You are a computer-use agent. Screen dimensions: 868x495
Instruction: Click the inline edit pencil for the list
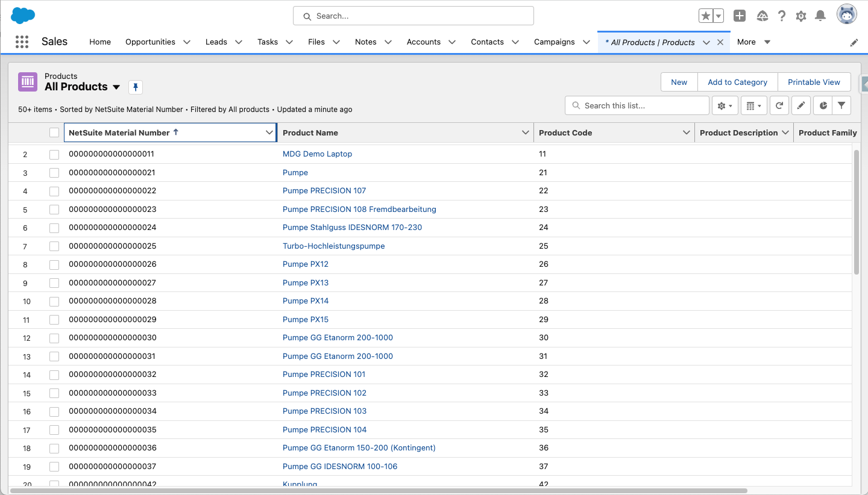(801, 105)
